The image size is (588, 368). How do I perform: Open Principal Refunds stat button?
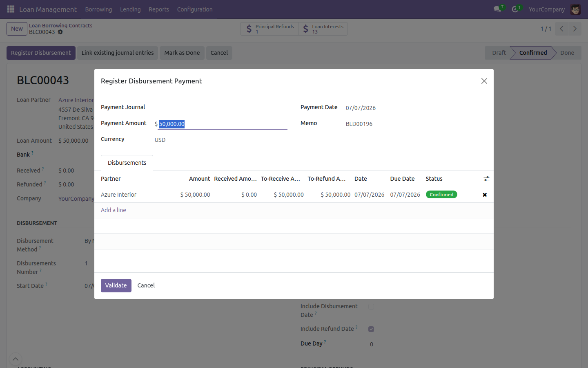[x=269, y=29]
